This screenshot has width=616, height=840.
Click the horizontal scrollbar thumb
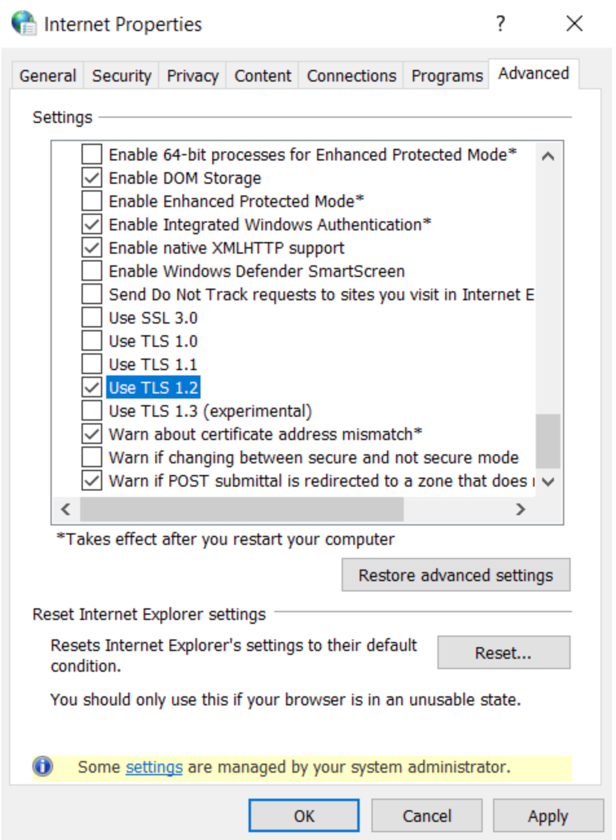(241, 509)
